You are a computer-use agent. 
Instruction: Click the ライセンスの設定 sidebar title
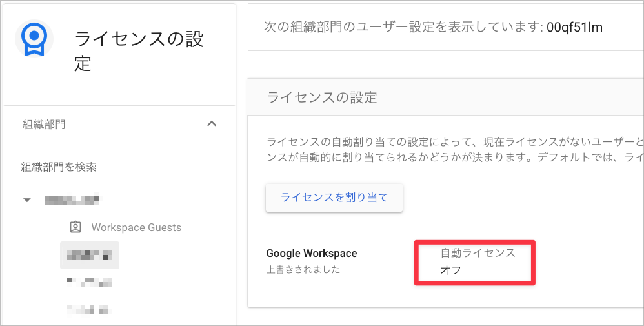pos(139,52)
